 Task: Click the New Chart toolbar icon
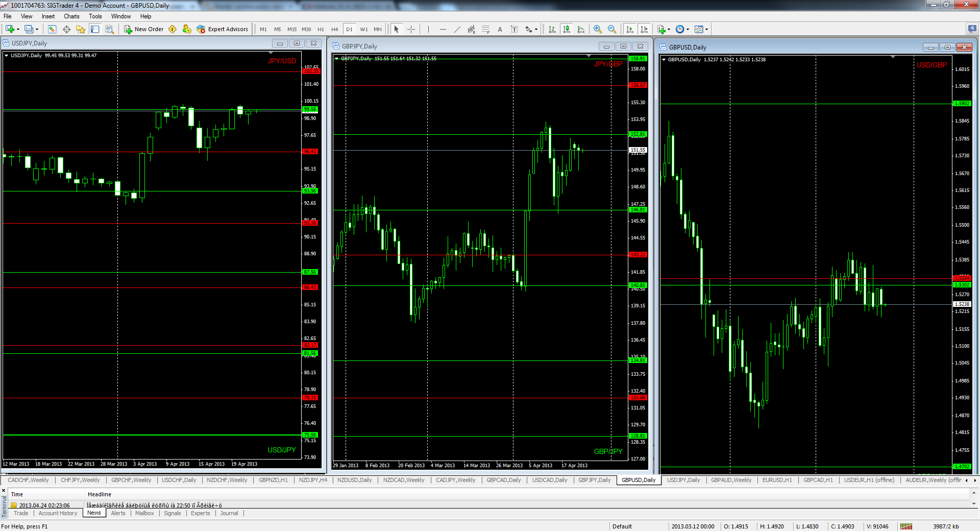tap(10, 29)
